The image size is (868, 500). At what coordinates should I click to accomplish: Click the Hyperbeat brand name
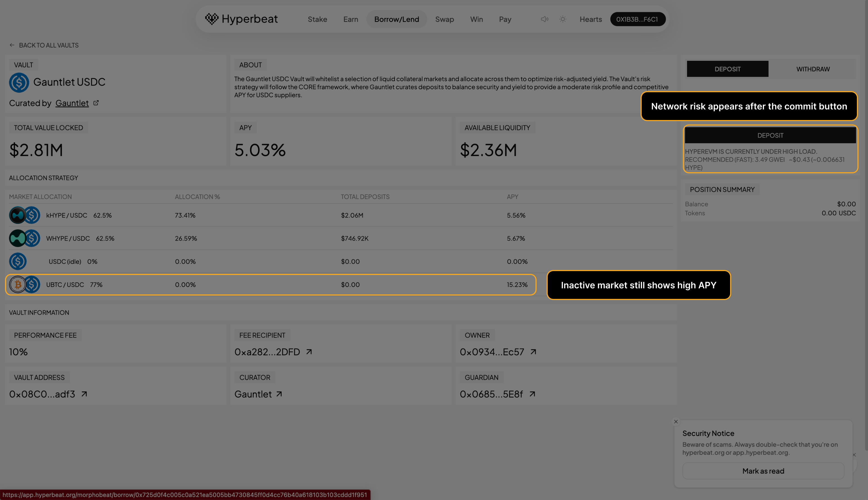click(249, 19)
